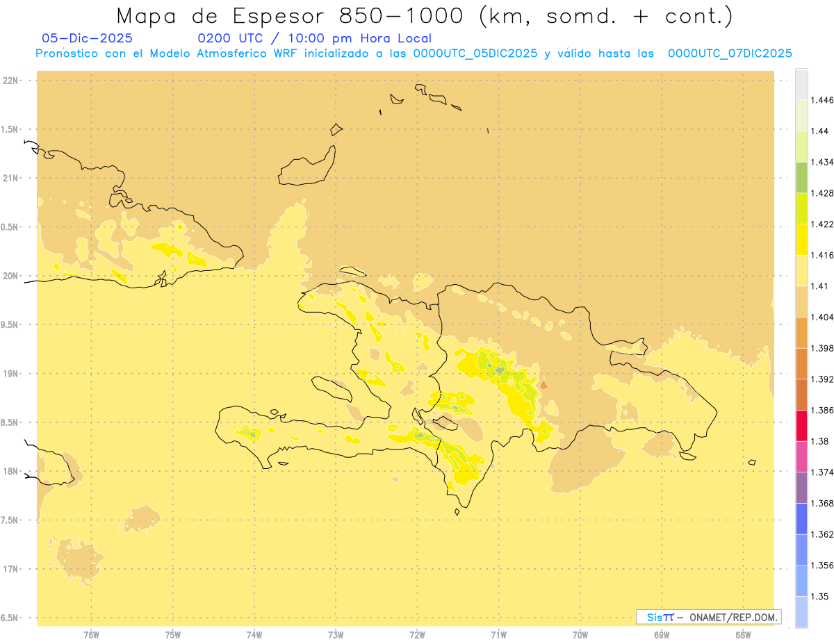Select legend swatch between 1.422 and 1.428
834x644 pixels.
coord(801,208)
